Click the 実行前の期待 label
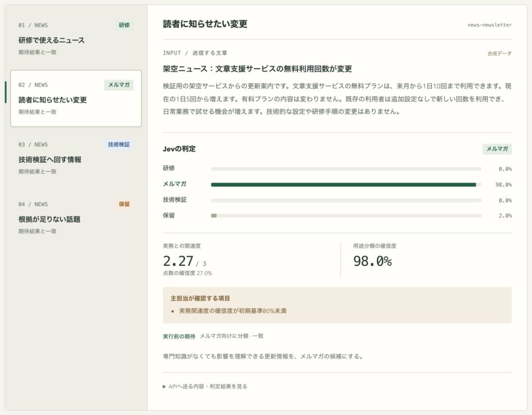532x415 pixels. pos(179,336)
